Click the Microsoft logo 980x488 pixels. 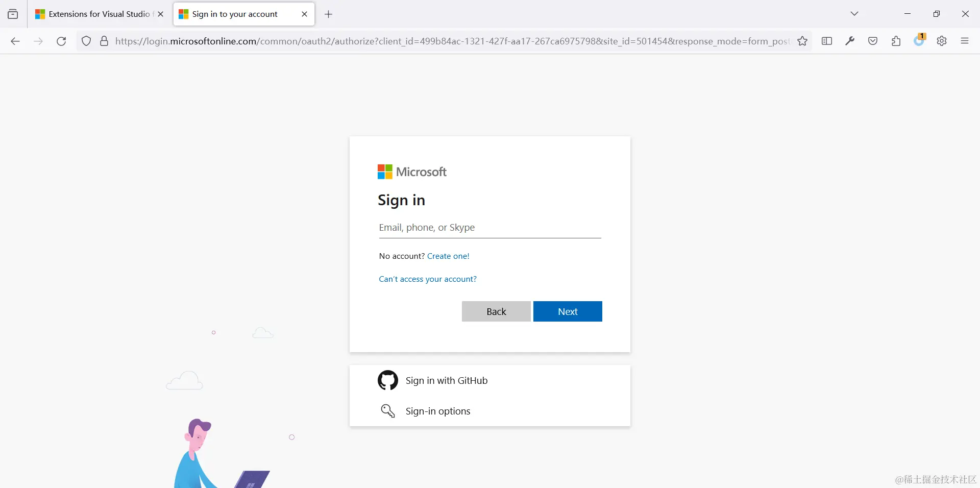coord(412,172)
